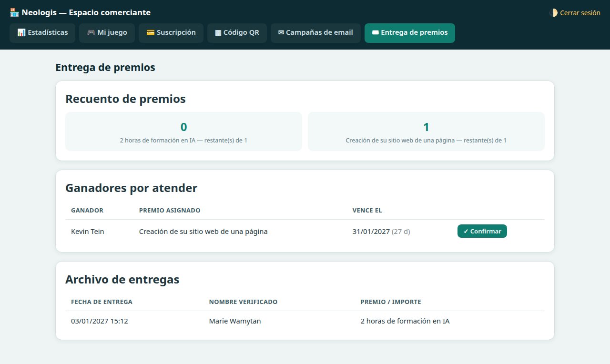Click the 'Fecha de entrega' column header
This screenshot has height=364, width=610.
(x=102, y=302)
